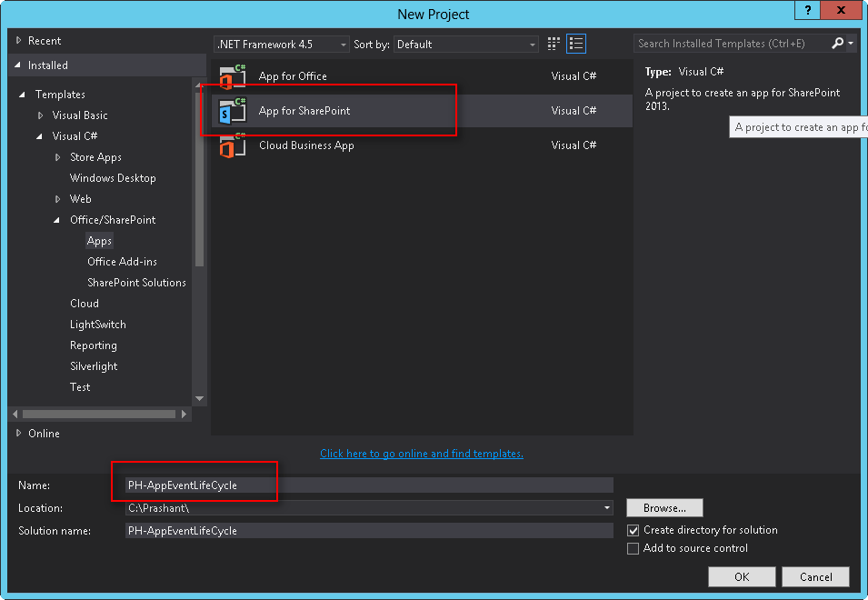Open search options dropdown arrow
The image size is (868, 600).
[x=851, y=43]
